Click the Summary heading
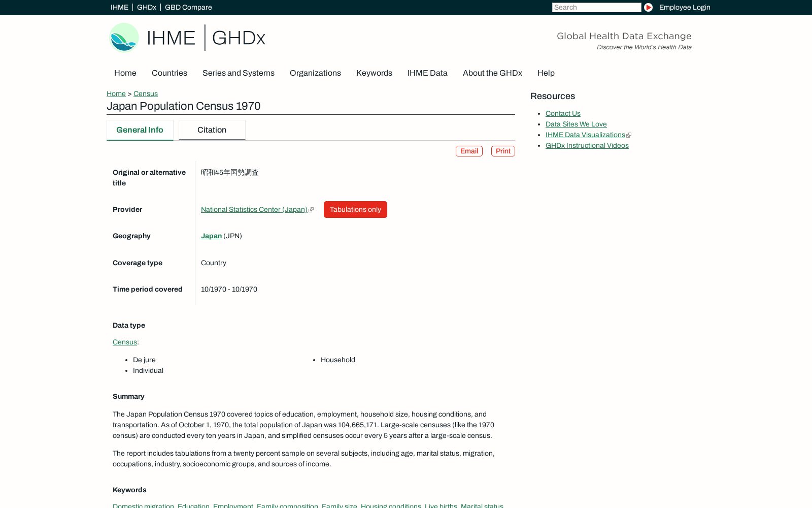This screenshot has width=812, height=508. pyautogui.click(x=128, y=397)
